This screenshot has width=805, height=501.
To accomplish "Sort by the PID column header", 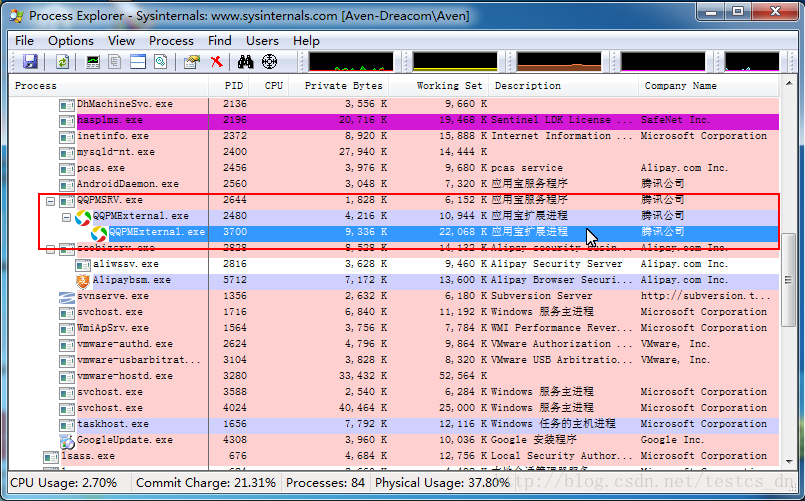I will coord(228,86).
